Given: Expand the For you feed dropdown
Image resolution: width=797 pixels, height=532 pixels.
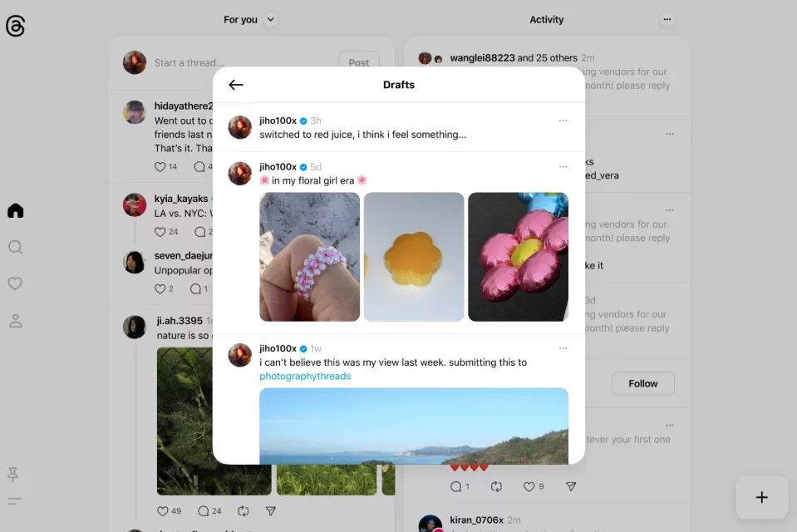Looking at the screenshot, I should 270,19.
